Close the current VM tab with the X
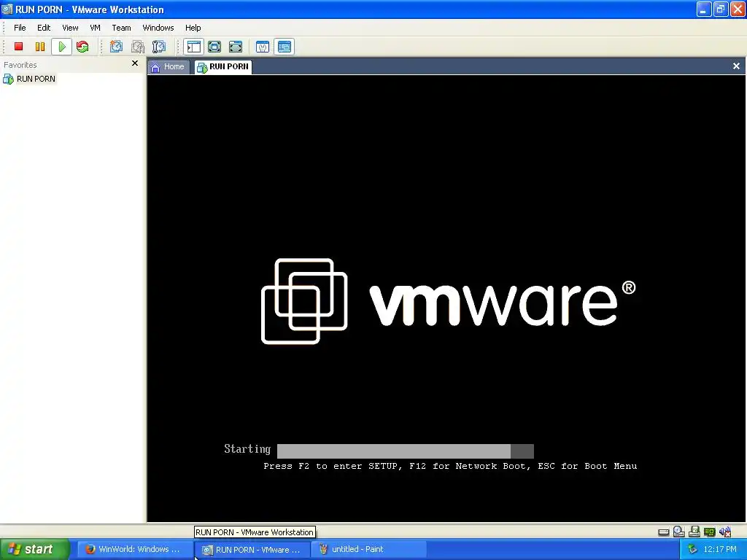 tap(736, 66)
